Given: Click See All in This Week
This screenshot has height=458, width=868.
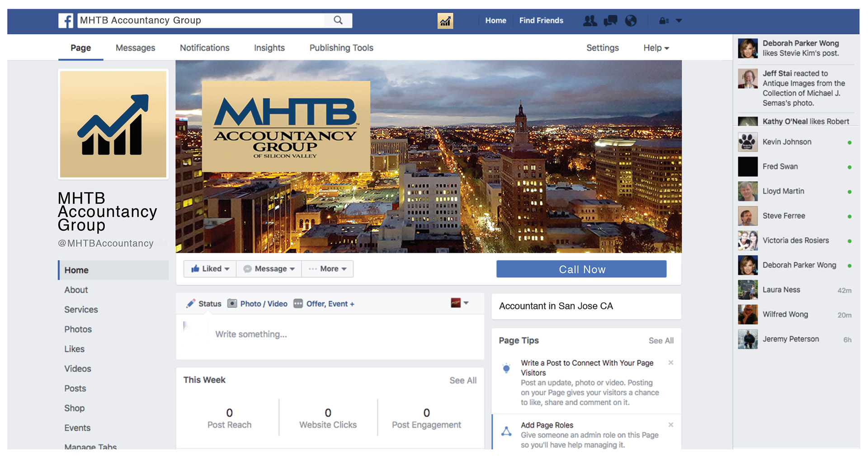Looking at the screenshot, I should [x=463, y=380].
